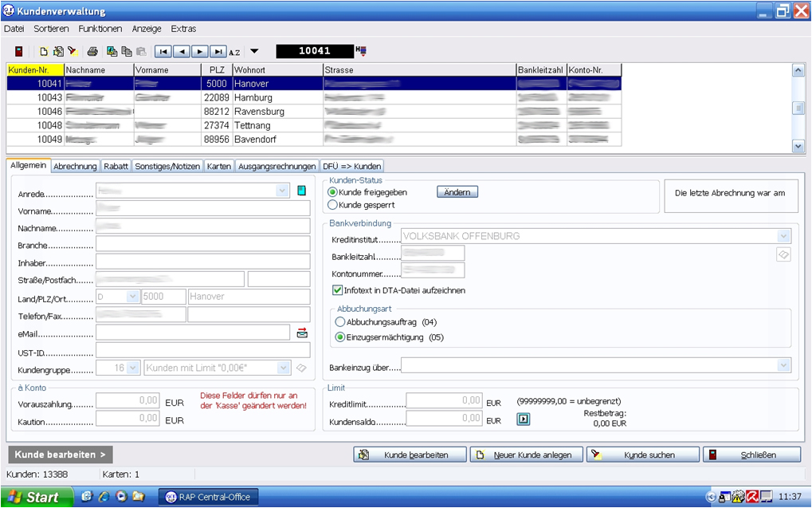This screenshot has height=508, width=812.
Task: Click the send email icon beside eMail field
Action: tap(302, 333)
